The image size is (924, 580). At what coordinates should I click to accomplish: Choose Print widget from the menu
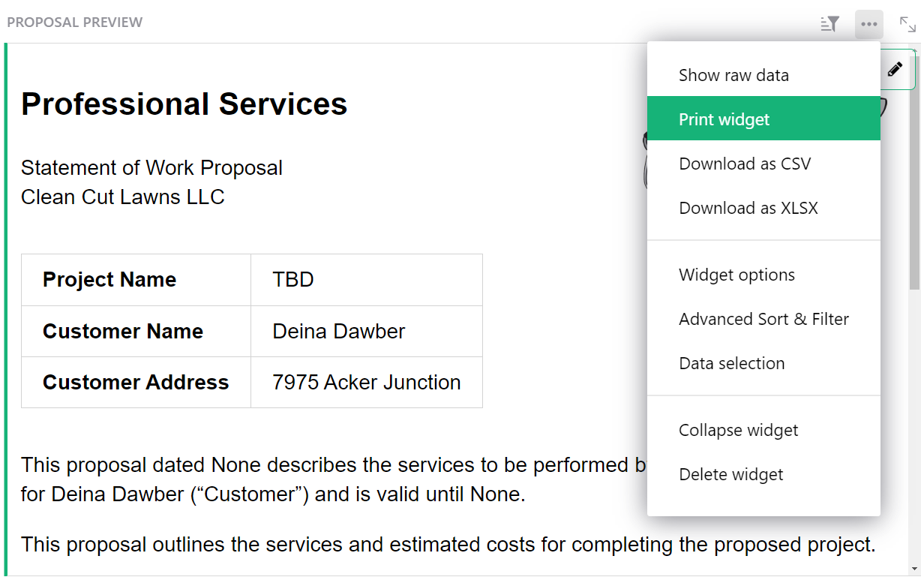[x=724, y=119]
